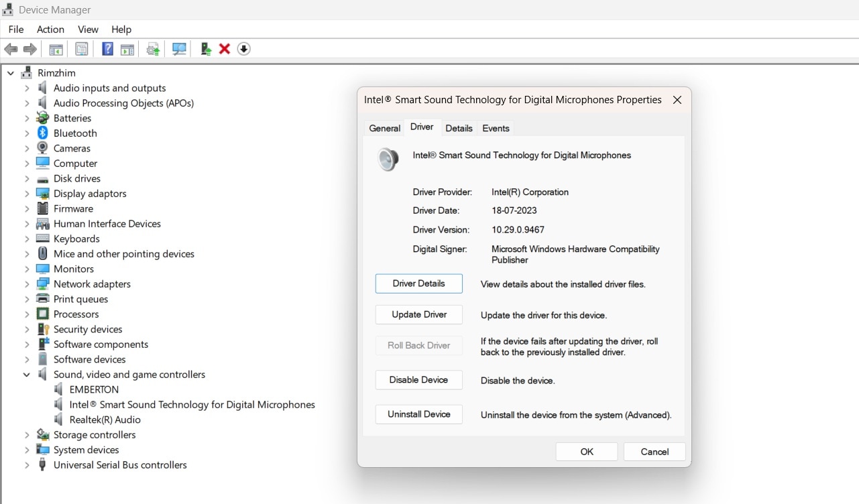The image size is (859, 504).
Task: Expand the Human Interface Devices arrow
Action: pos(27,223)
